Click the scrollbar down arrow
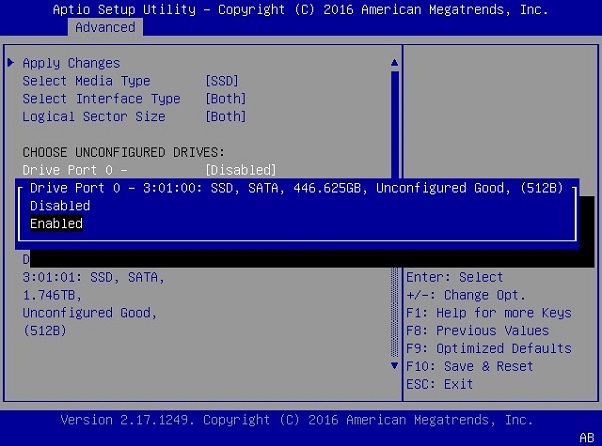 394,366
